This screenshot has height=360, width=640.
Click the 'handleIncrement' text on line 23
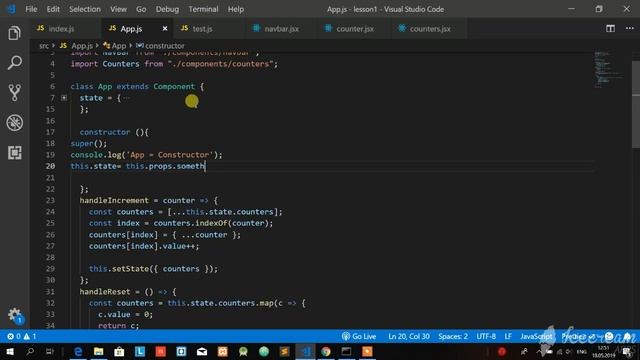point(114,200)
